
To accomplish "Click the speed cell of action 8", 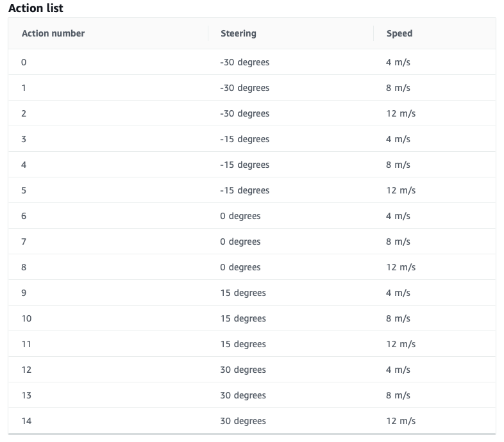I will [401, 267].
